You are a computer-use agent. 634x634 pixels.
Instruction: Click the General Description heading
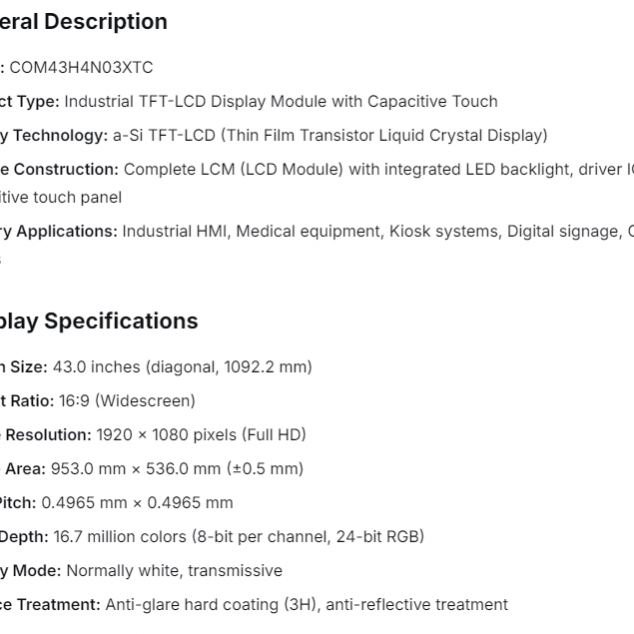84,22
